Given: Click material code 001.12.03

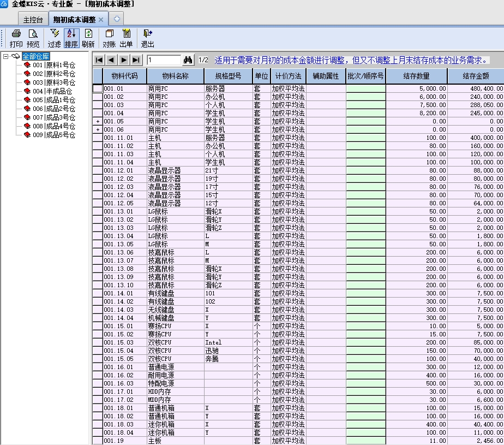Looking at the screenshot, I should [125, 187].
